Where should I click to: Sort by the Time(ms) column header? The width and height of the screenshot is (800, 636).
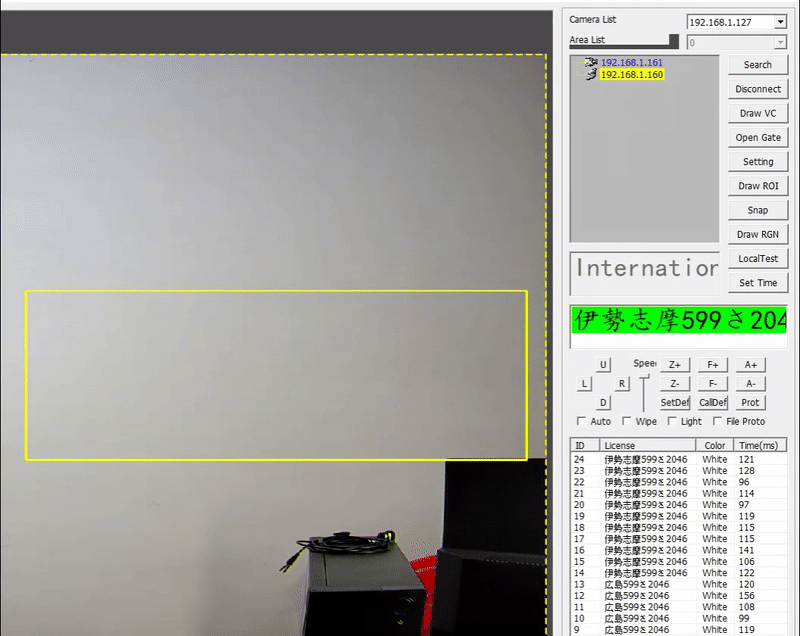coord(758,445)
